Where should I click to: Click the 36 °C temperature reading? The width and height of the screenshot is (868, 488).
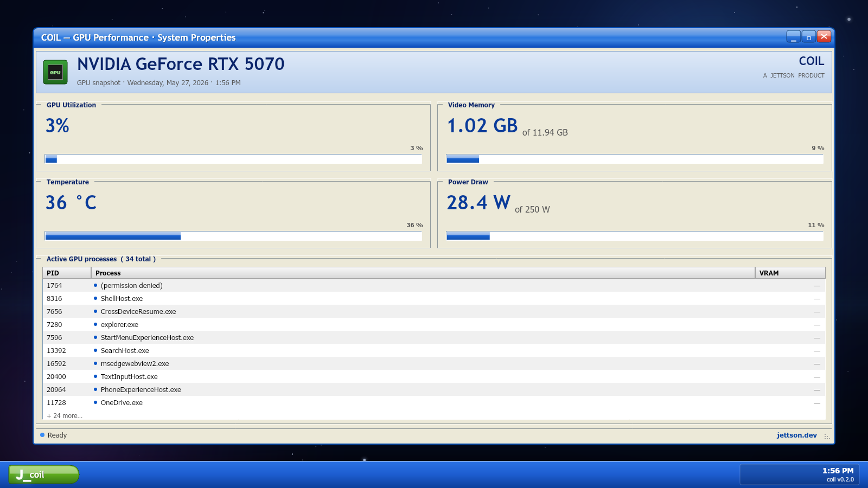(x=71, y=203)
